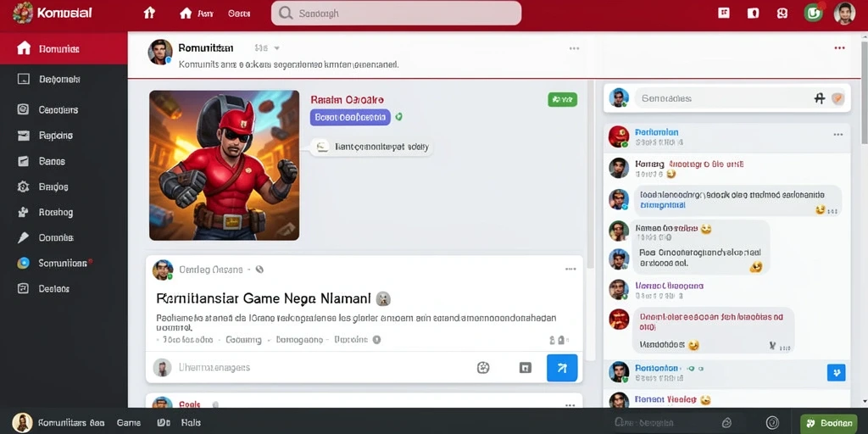Screen dimensions: 868x434
Task: Click the avatar in the bottom bar
Action: coord(23,422)
